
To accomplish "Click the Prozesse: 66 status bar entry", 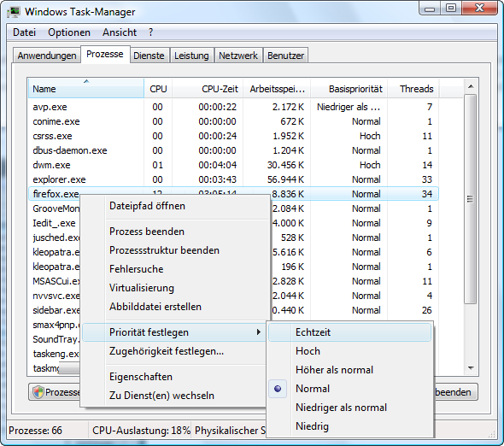I will [35, 431].
